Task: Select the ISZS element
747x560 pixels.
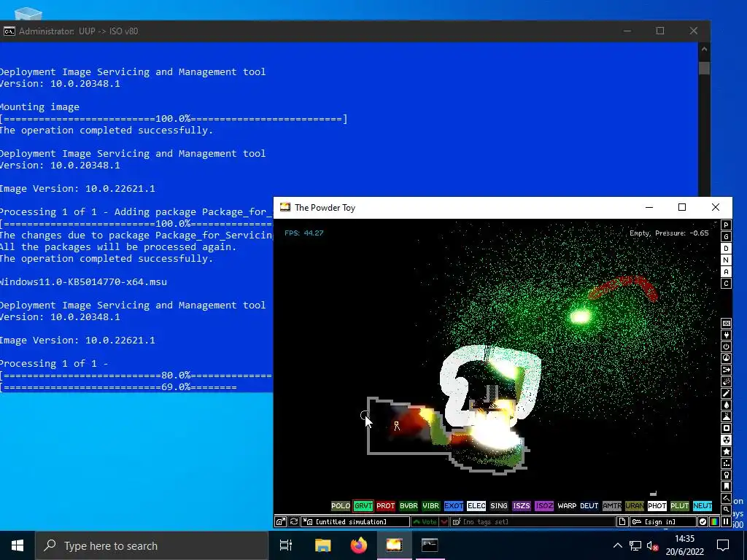Action: (521, 506)
